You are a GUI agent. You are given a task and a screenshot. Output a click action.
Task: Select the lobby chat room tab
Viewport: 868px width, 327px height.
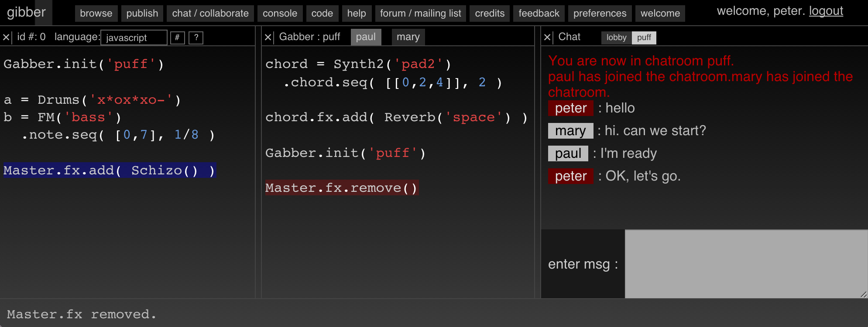pyautogui.click(x=616, y=37)
